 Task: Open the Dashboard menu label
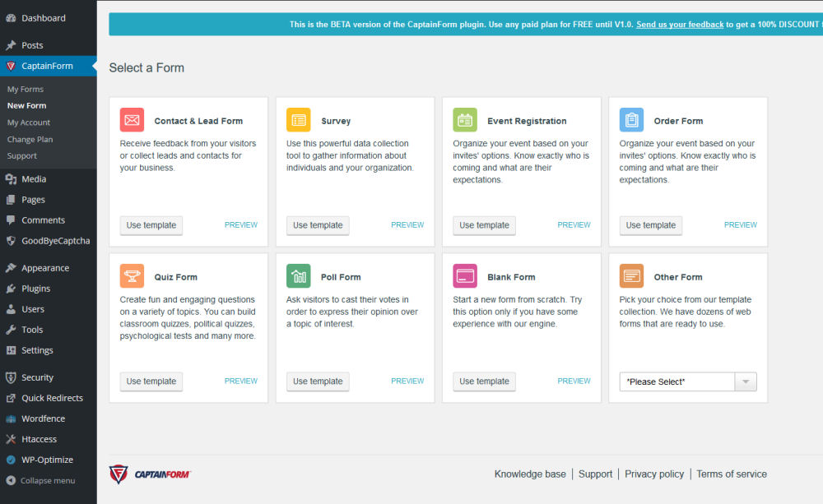(44, 18)
